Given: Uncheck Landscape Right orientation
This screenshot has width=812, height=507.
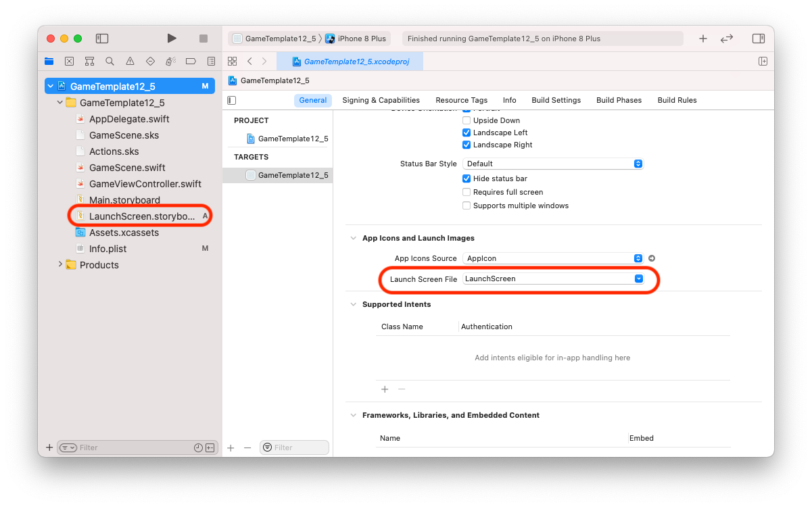Looking at the screenshot, I should (x=467, y=145).
